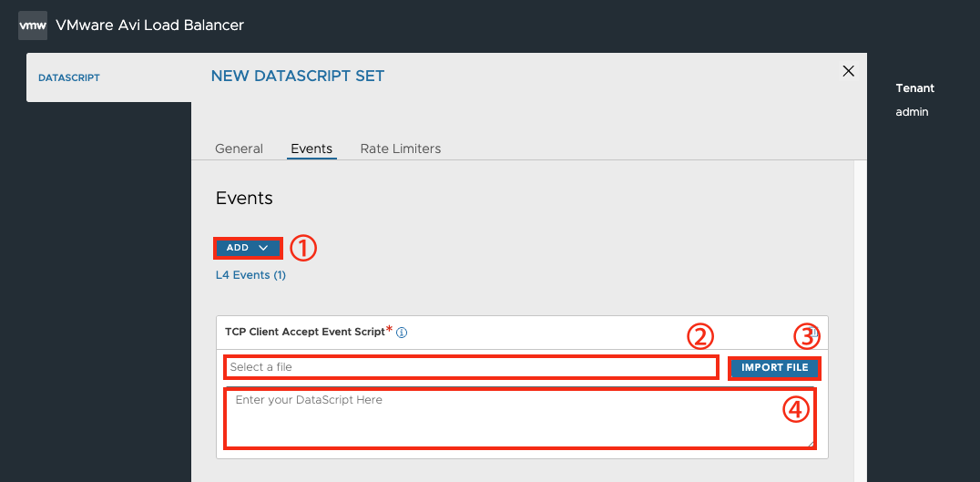
Task: Click the L4 Events (1) link
Action: [x=250, y=275]
